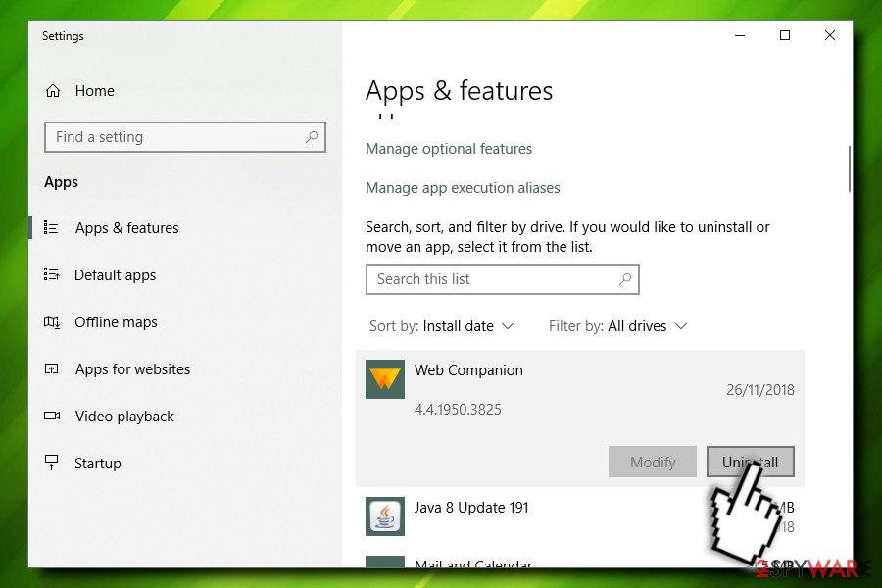Click Uninstall for Web Companion
The image size is (882, 588).
coord(751,462)
